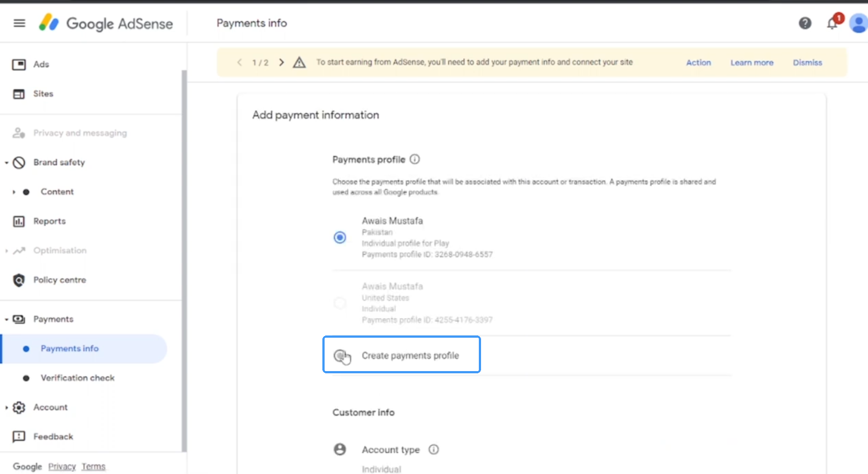Expand the Account section arrow
This screenshot has height=474, width=868.
point(7,408)
